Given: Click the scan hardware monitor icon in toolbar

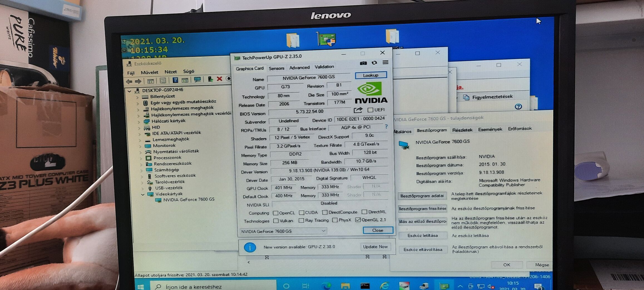Looking at the screenshot, I should click(197, 80).
